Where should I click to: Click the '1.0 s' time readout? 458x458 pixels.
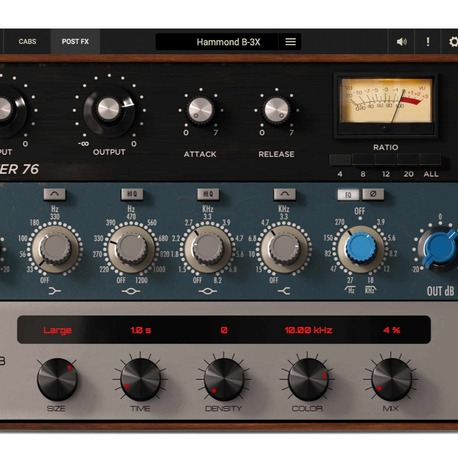141,330
